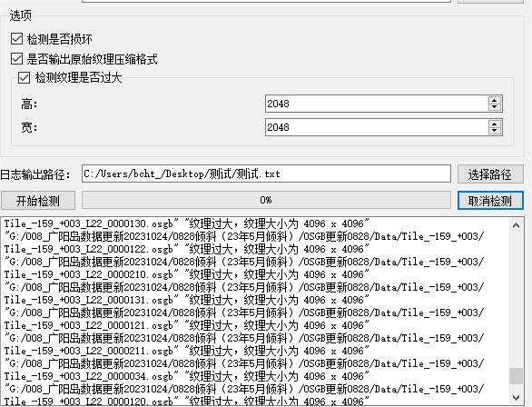Image resolution: width=532 pixels, height=407 pixels.
Task: Increase 高 value with up spinner arrow
Action: click(x=495, y=100)
